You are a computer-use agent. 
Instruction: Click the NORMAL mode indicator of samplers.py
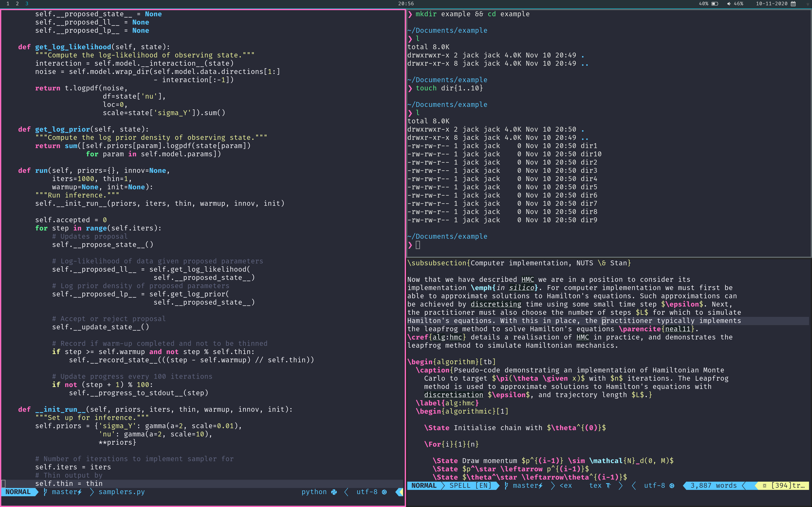[x=18, y=492]
